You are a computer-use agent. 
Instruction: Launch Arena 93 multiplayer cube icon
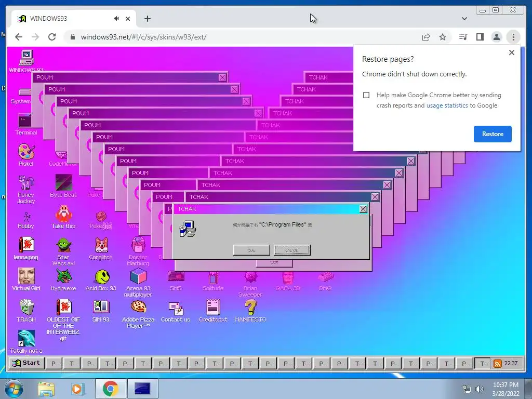(x=138, y=283)
